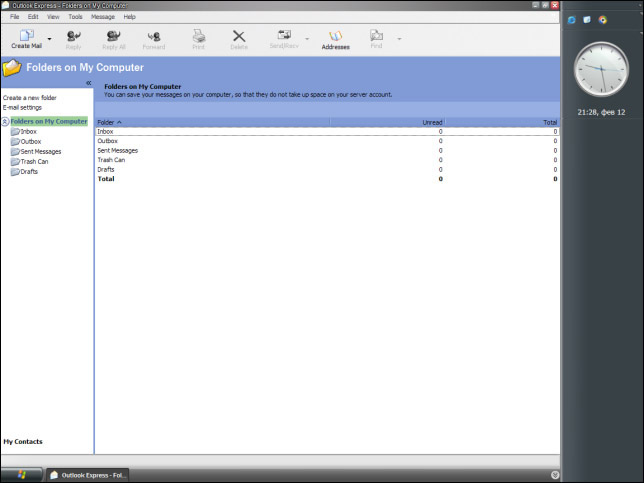644x483 pixels.
Task: Click the Send/Recv toolbar icon
Action: click(284, 35)
